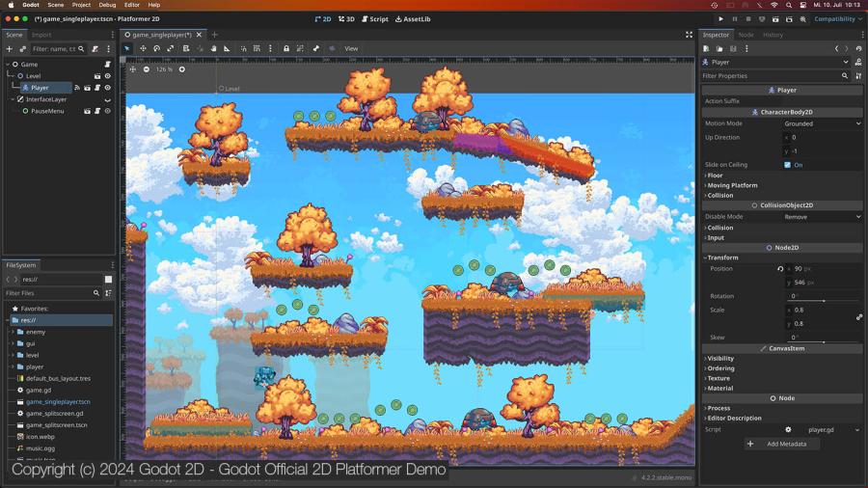Run the project with the play button

720,19
